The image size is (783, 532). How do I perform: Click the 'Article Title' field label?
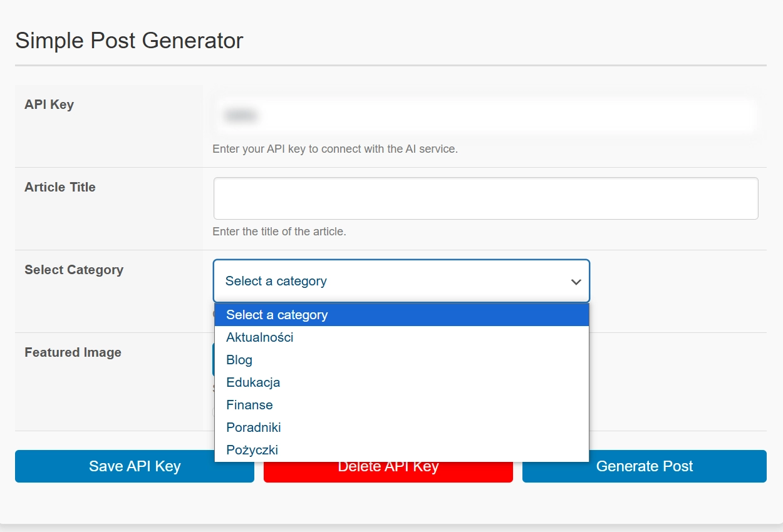60,187
